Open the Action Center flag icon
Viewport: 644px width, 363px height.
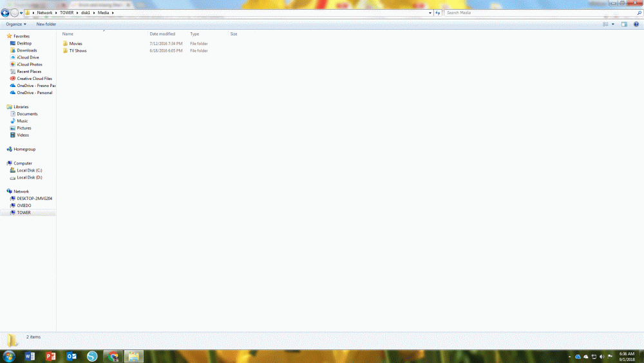610,357
